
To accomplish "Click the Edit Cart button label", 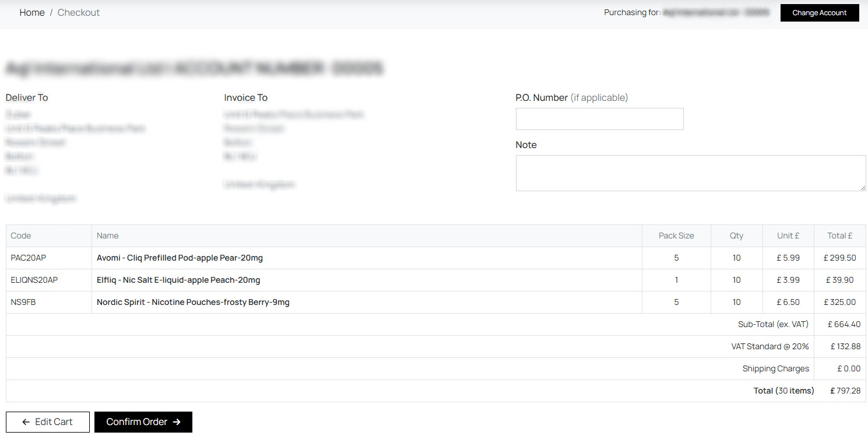I will tap(54, 422).
